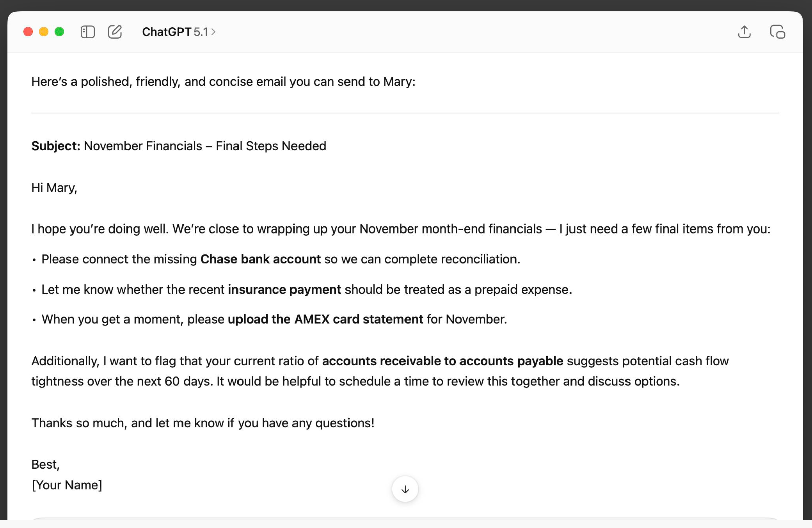
Task: Click the bold "Chase bank account" text
Action: (x=260, y=259)
